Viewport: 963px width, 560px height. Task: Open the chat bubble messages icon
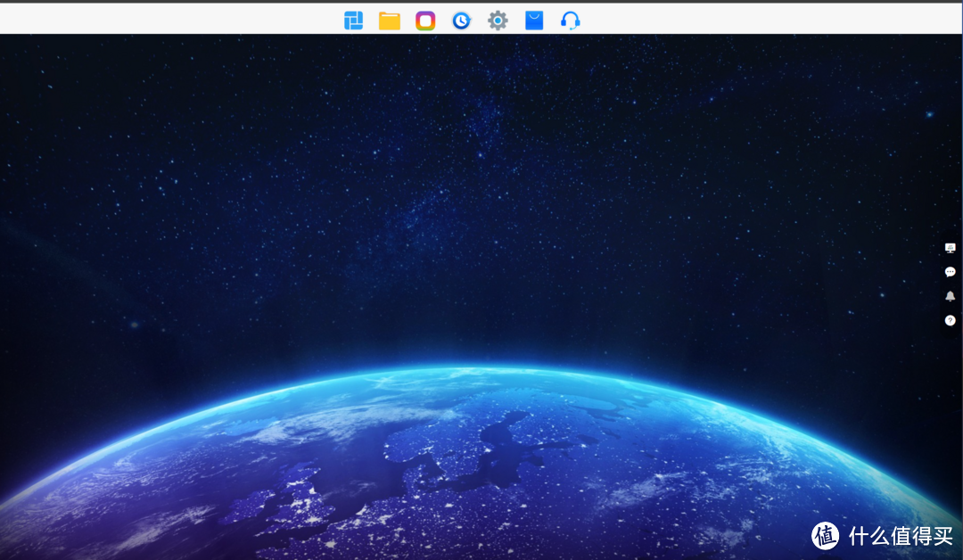[x=950, y=272]
